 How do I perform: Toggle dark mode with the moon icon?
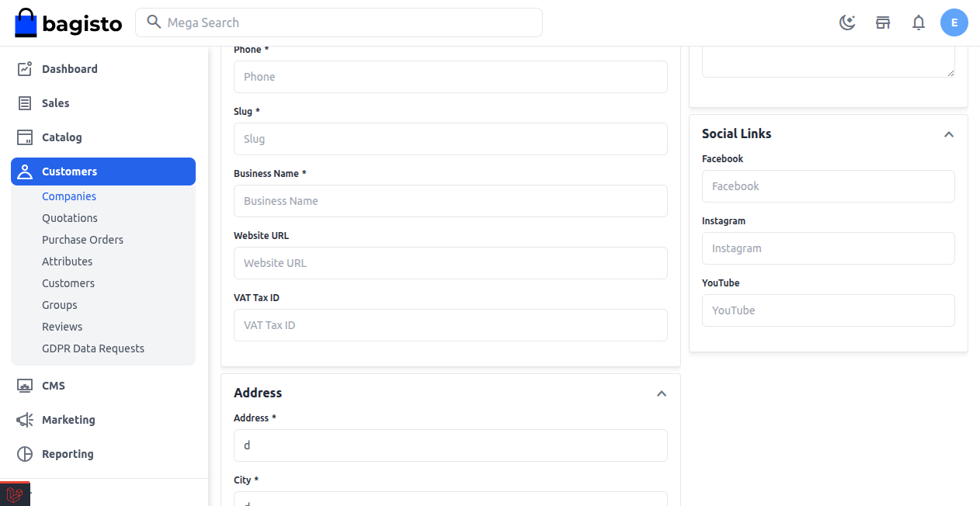pos(846,23)
